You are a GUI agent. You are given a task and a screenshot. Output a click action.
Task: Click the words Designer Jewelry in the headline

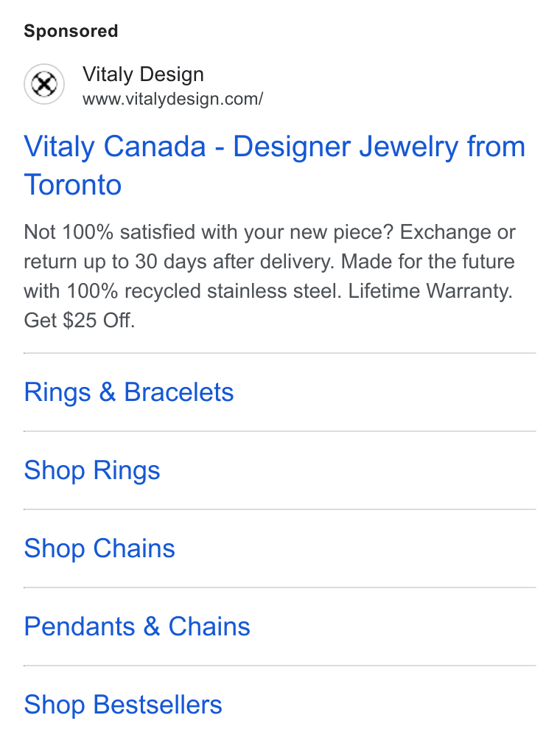point(346,146)
